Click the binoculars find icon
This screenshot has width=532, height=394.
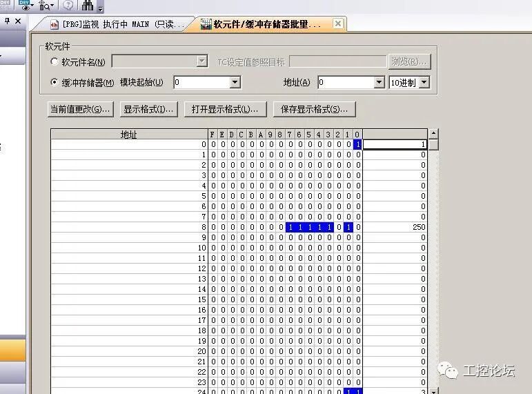(x=87, y=5)
